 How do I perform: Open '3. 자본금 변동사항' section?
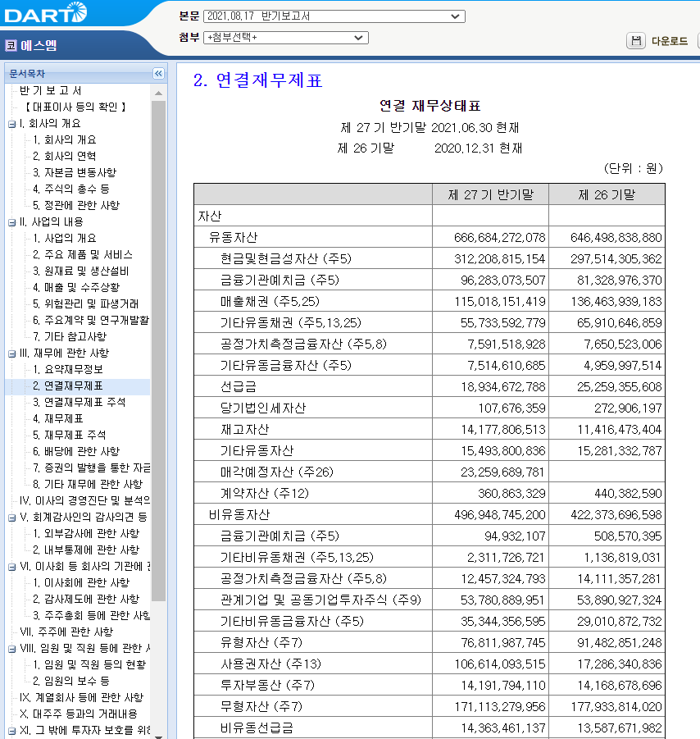coord(75,172)
